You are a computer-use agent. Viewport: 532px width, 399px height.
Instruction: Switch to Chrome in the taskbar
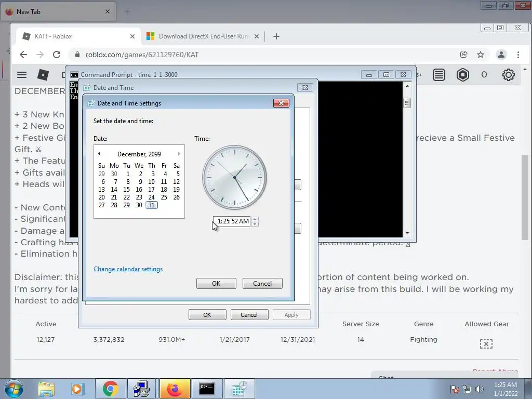coord(110,389)
